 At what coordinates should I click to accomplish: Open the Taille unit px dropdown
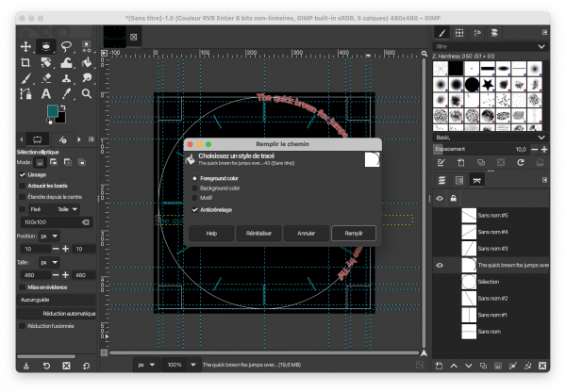click(49, 263)
